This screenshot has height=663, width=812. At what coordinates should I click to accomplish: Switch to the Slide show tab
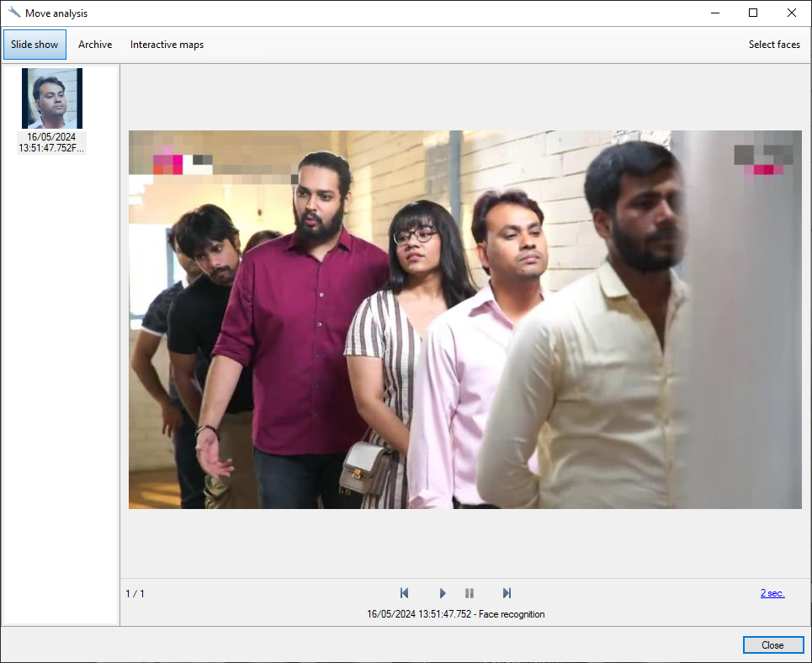point(34,45)
